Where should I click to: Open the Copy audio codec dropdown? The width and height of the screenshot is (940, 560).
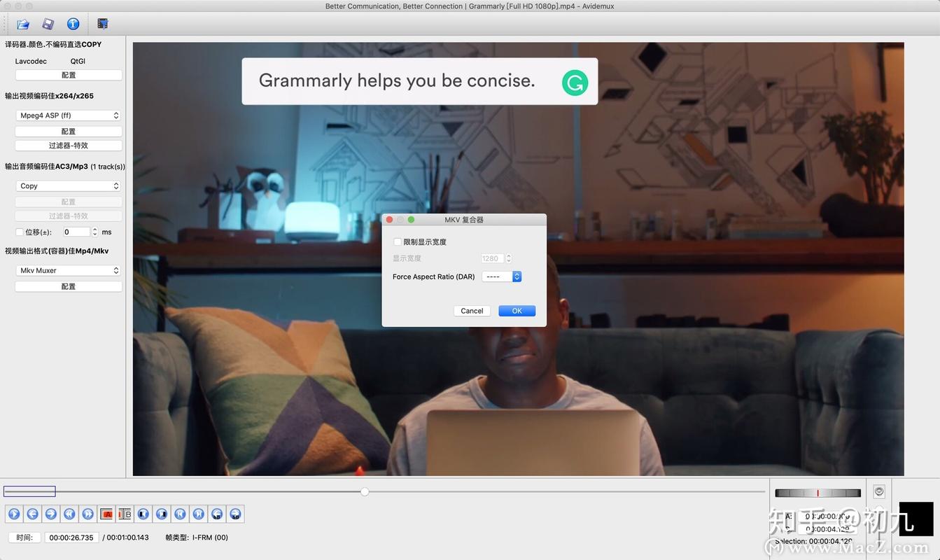tap(69, 186)
